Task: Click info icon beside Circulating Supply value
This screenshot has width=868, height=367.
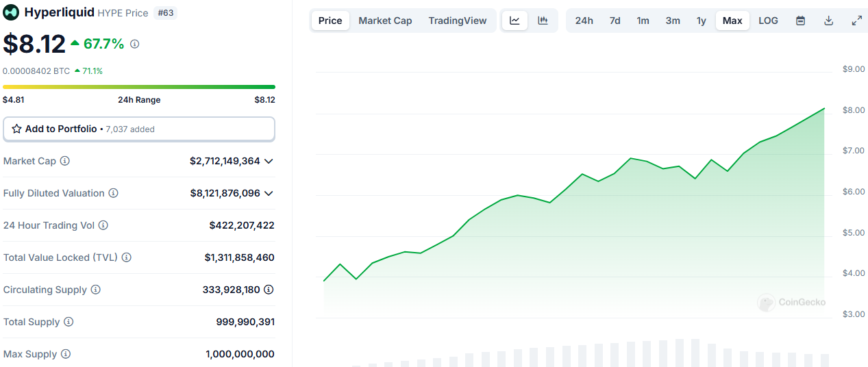Action: tap(269, 290)
